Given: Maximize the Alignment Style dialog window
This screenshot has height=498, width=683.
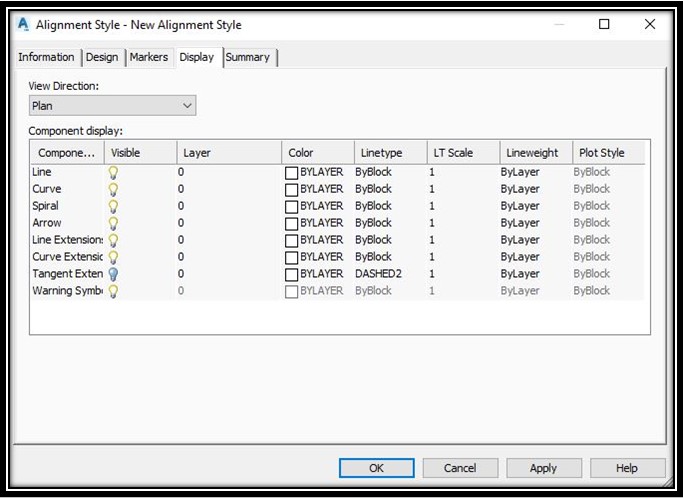Looking at the screenshot, I should pos(604,24).
